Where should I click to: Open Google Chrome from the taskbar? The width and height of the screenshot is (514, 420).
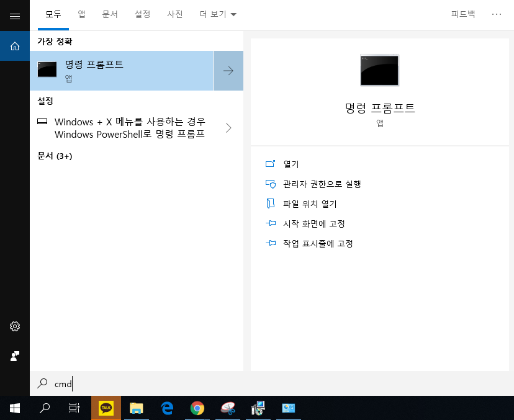click(x=197, y=408)
